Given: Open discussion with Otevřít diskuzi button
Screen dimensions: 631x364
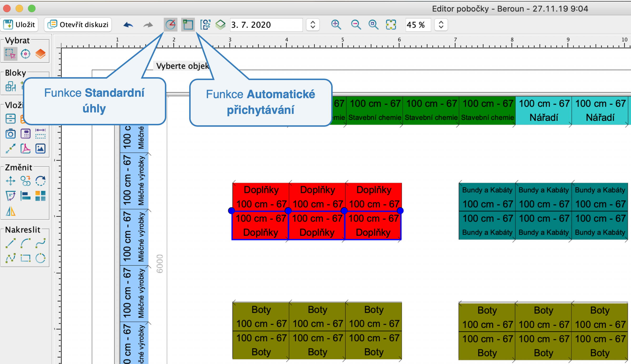Looking at the screenshot, I should 78,25.
